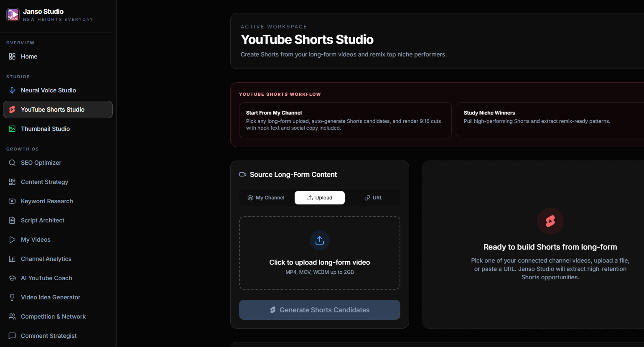Go to SEO Optimizer
Screen dimensions: 644x347
tap(58, 163)
